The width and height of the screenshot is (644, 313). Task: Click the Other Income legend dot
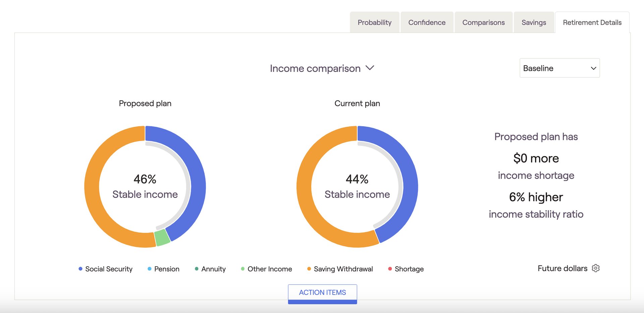click(243, 269)
